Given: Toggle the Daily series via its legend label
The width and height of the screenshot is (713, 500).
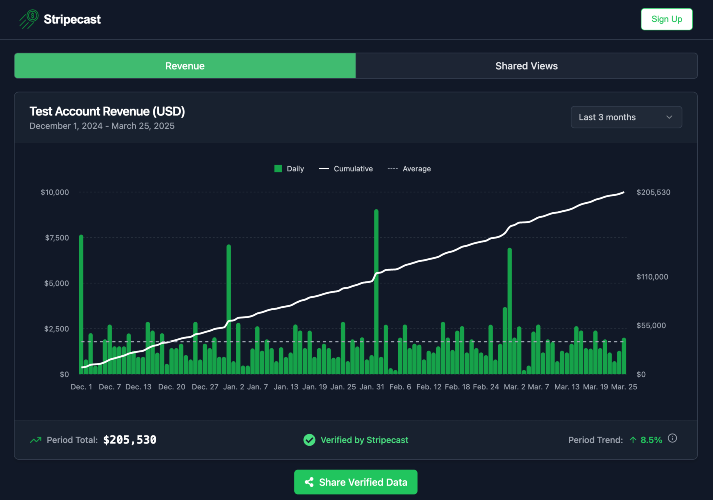Looking at the screenshot, I should (x=295, y=169).
